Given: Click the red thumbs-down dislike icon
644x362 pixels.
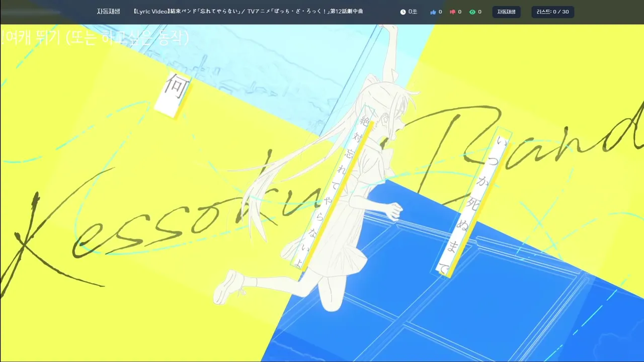Looking at the screenshot, I should pos(452,12).
